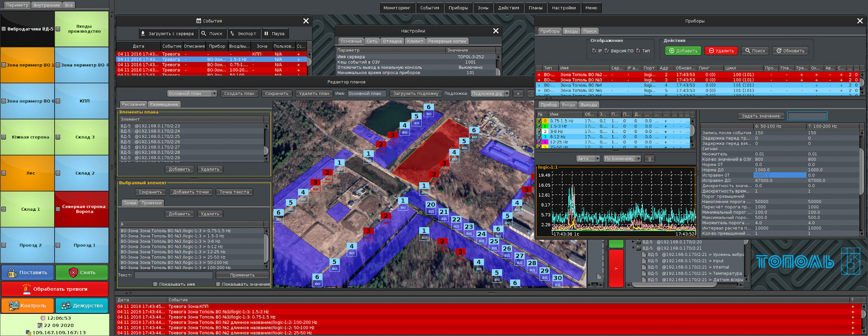Select the yellow 0.75-1.5 Hz color swatch
Viewport: 868px width, 336px height.
point(545,121)
